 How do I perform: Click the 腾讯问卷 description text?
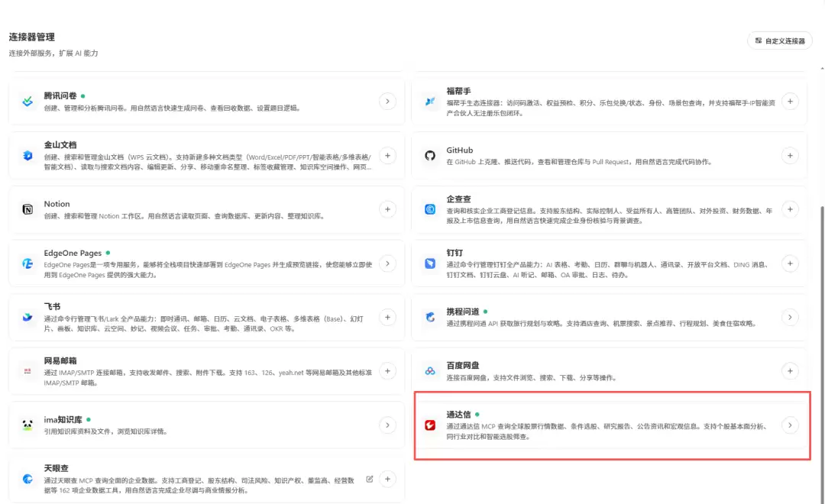click(x=172, y=108)
